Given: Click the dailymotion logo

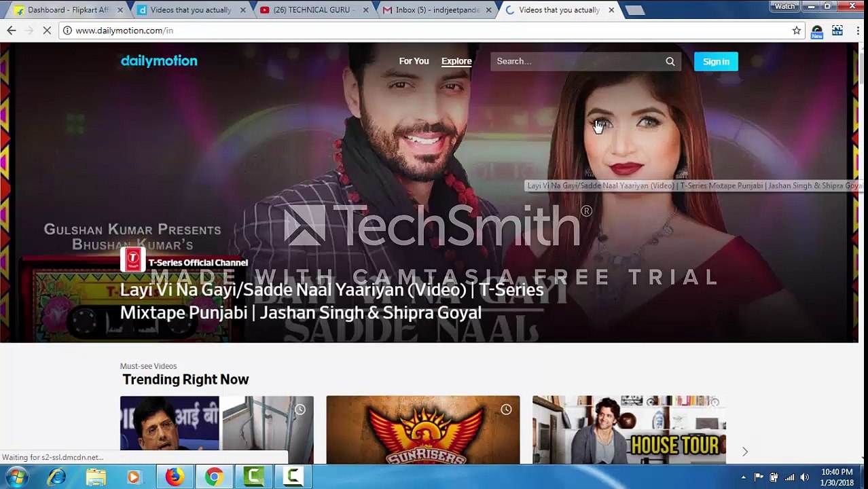Looking at the screenshot, I should pos(159,61).
